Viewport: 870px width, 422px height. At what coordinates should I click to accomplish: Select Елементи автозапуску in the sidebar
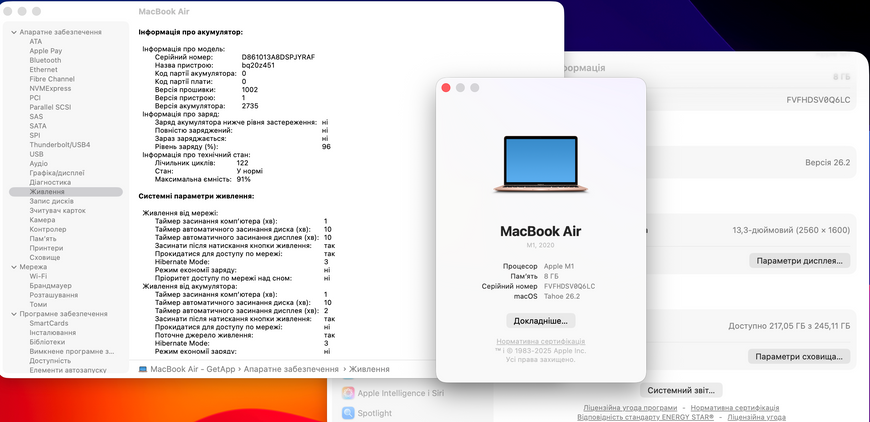point(68,370)
